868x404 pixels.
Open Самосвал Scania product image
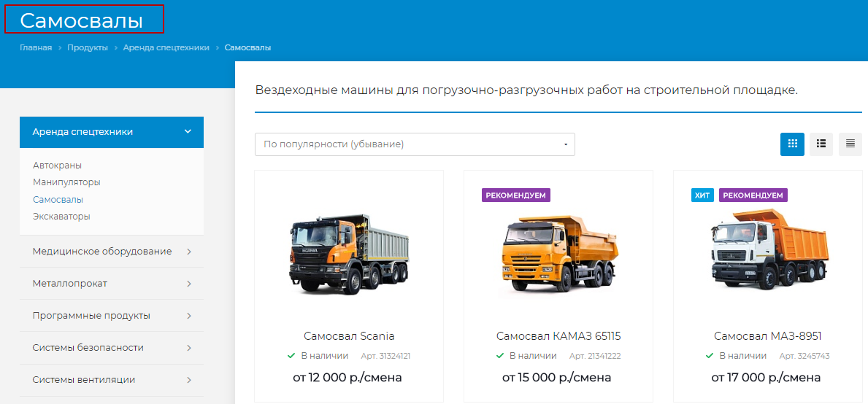349,256
